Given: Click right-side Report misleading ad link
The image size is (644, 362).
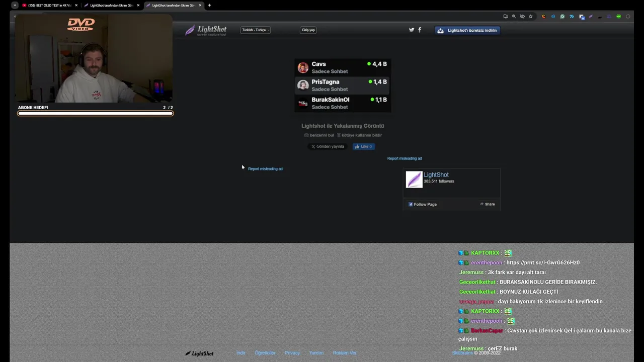Looking at the screenshot, I should [x=405, y=158].
